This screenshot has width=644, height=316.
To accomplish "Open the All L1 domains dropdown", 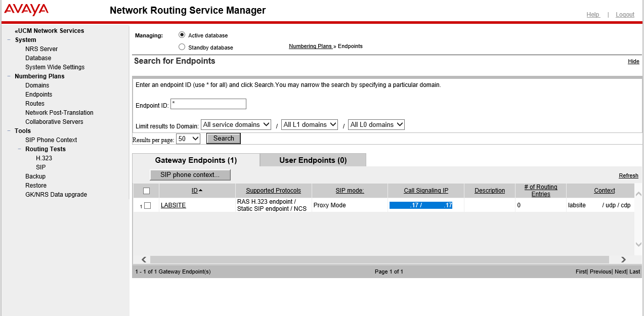I will [310, 124].
